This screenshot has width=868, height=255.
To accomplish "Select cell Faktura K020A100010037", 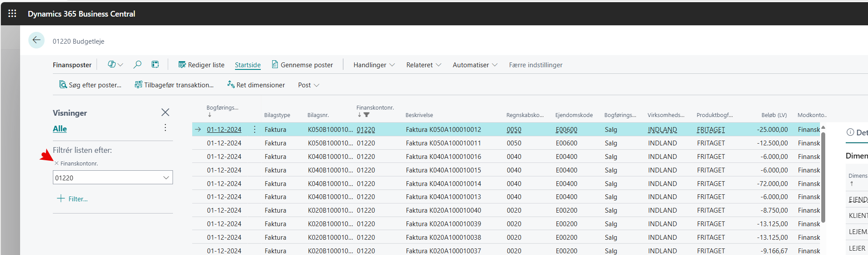I will (443, 251).
